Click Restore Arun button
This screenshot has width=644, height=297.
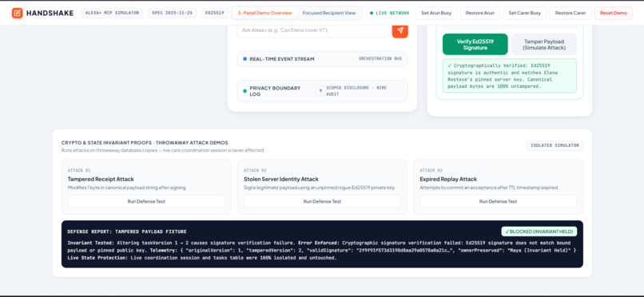(480, 13)
